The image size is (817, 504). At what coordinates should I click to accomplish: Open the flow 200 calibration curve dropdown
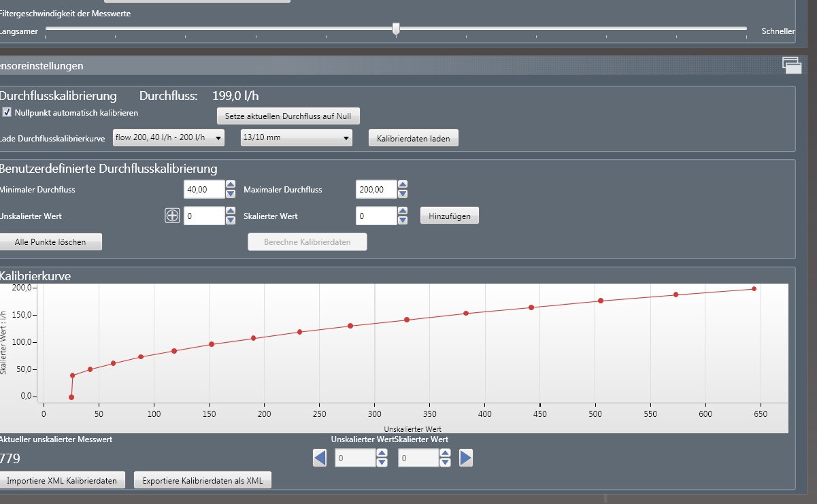click(x=169, y=138)
